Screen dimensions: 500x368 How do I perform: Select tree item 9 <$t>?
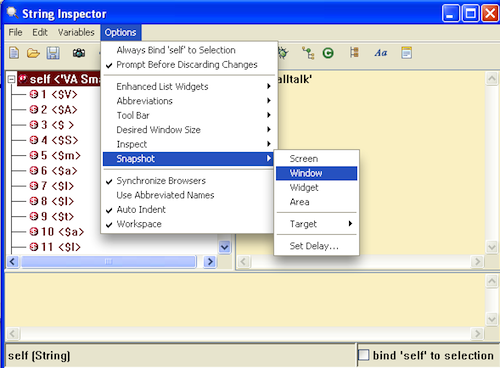[x=57, y=216]
